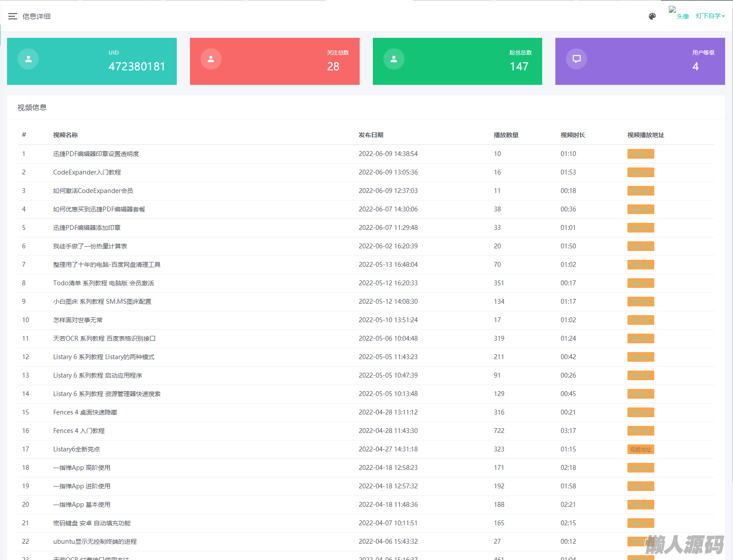This screenshot has height=560, width=733.
Task: Click the UID card user icon
Action: [x=28, y=59]
